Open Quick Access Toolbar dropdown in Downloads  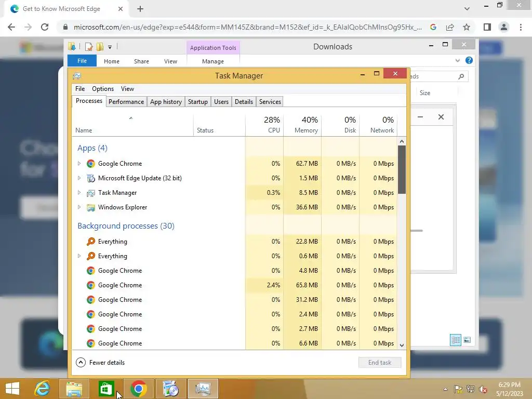tap(110, 47)
